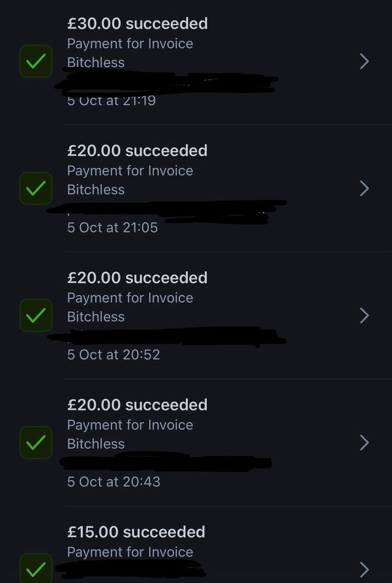The height and width of the screenshot is (583, 392).
Task: Open the £15.00 succeeded payment title
Action: 136,532
